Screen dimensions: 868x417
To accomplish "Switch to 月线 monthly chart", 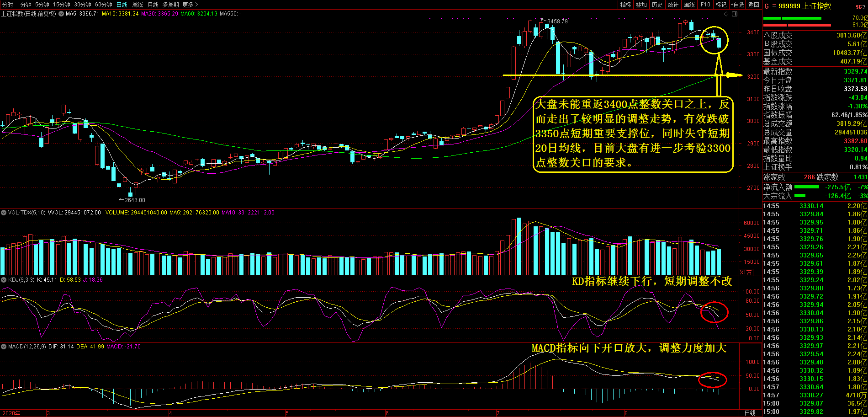I will click(153, 5).
